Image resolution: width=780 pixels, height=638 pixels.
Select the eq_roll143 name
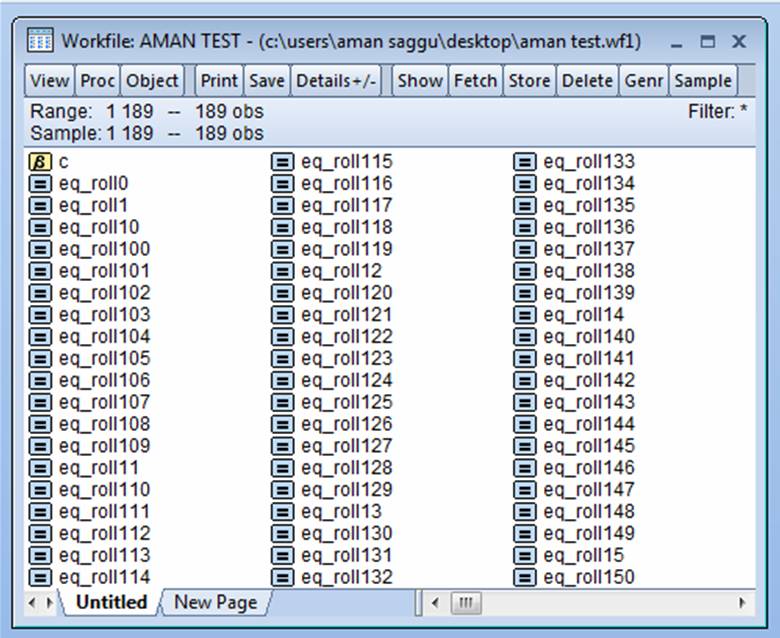[x=589, y=403]
